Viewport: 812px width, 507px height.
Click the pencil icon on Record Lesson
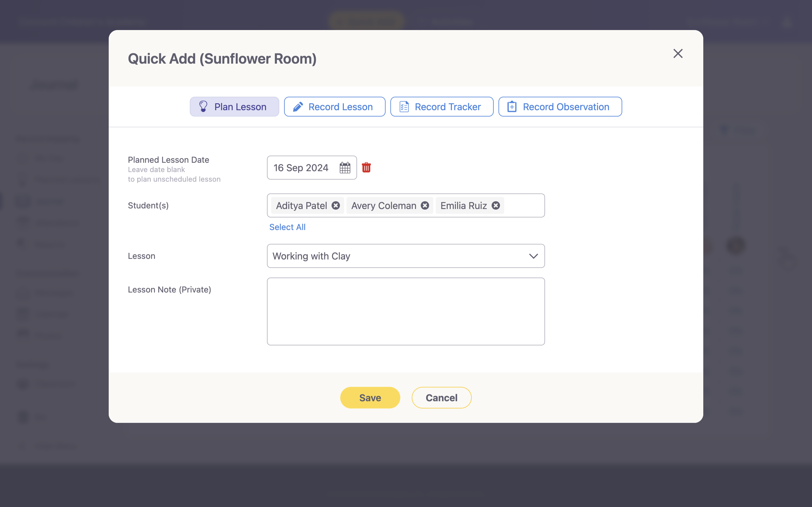coord(298,107)
